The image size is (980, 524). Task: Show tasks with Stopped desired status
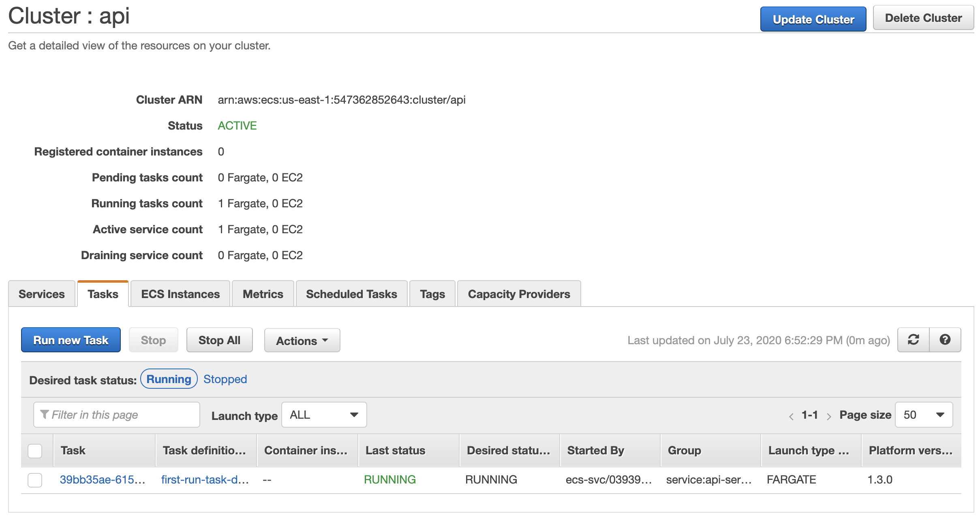coord(225,379)
